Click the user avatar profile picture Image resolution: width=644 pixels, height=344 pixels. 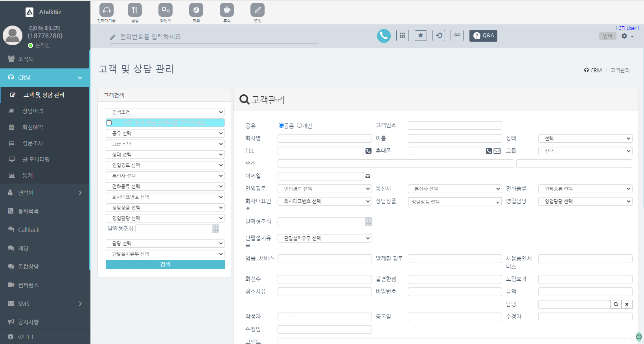(x=13, y=36)
